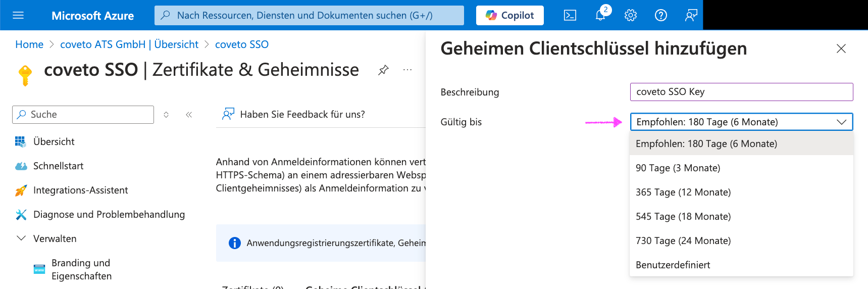Click the yellow key icon beside title
This screenshot has height=289, width=868.
tap(25, 75)
